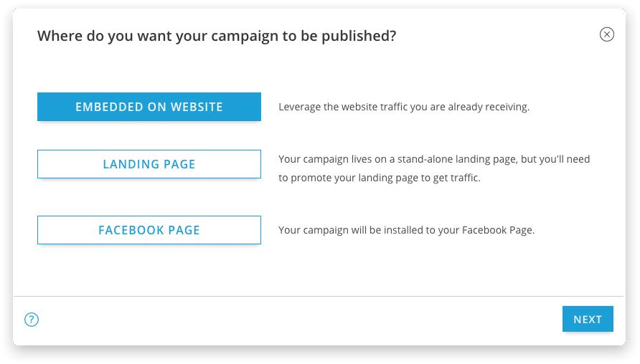
Task: Proceed to the next step
Action: [588, 320]
